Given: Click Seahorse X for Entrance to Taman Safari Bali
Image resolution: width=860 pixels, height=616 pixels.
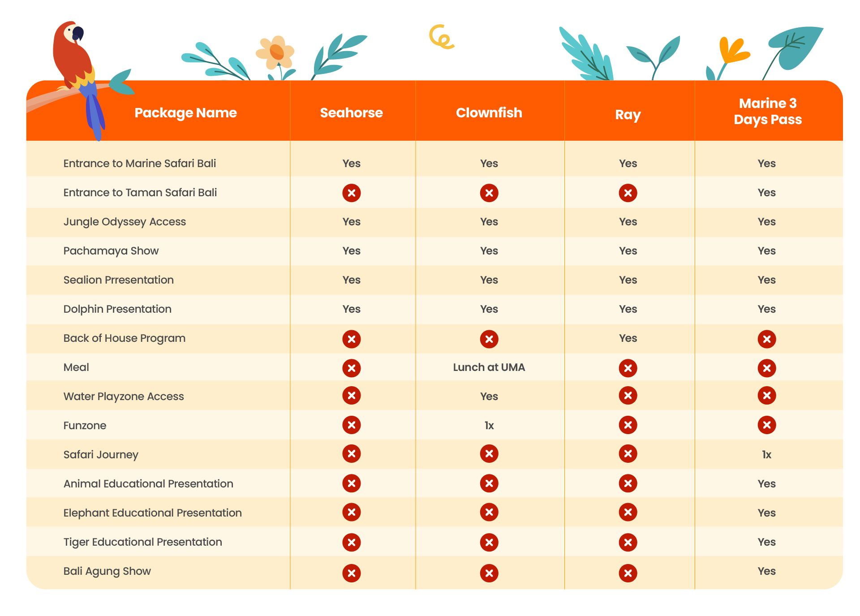Looking at the screenshot, I should 351,193.
